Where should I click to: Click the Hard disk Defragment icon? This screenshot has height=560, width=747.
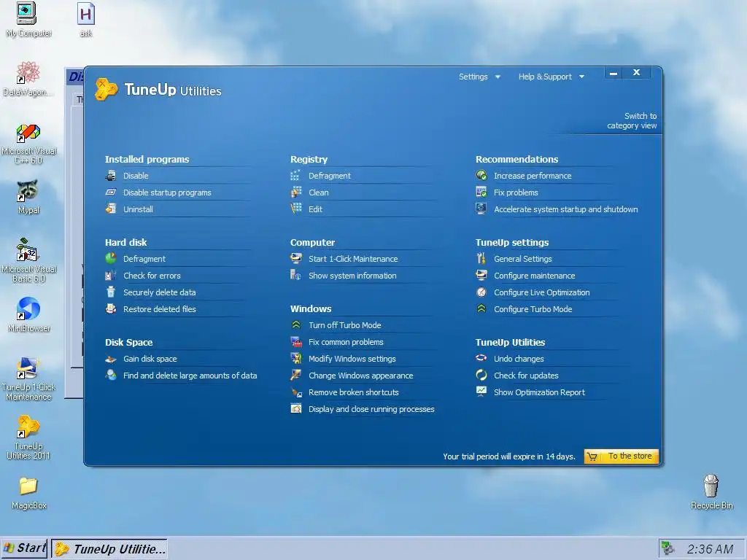point(111,259)
